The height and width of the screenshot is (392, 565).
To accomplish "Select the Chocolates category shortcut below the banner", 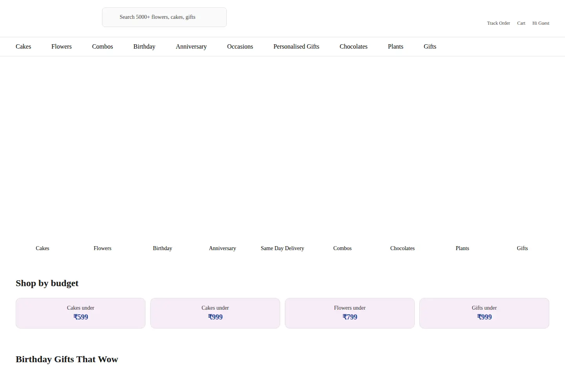I will pos(403,248).
